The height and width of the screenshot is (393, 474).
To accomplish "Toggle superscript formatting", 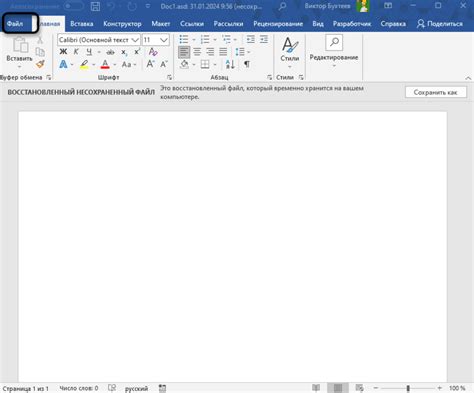I will tap(137, 52).
